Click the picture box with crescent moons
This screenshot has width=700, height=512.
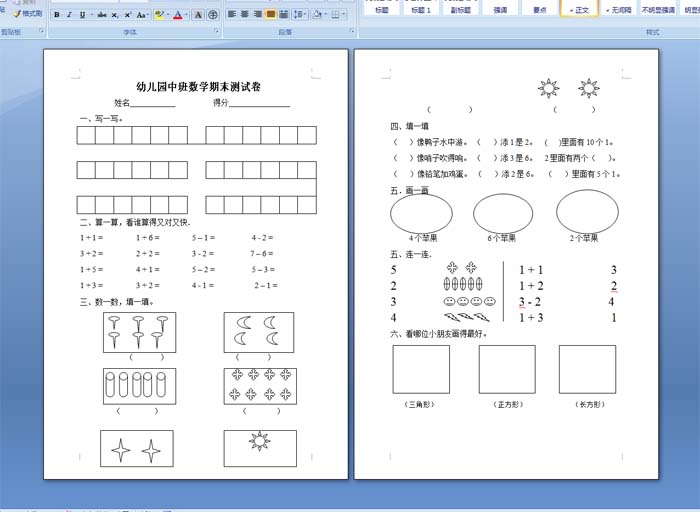(x=259, y=333)
